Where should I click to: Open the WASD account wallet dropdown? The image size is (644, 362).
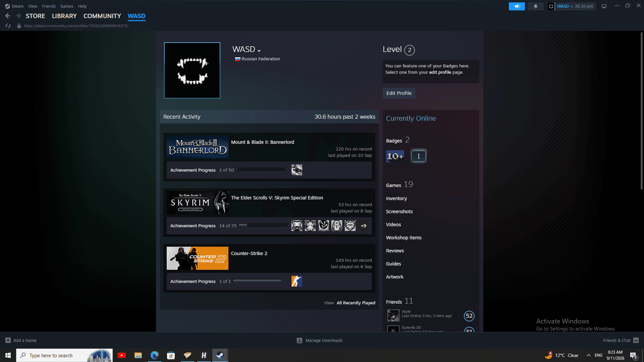(575, 6)
